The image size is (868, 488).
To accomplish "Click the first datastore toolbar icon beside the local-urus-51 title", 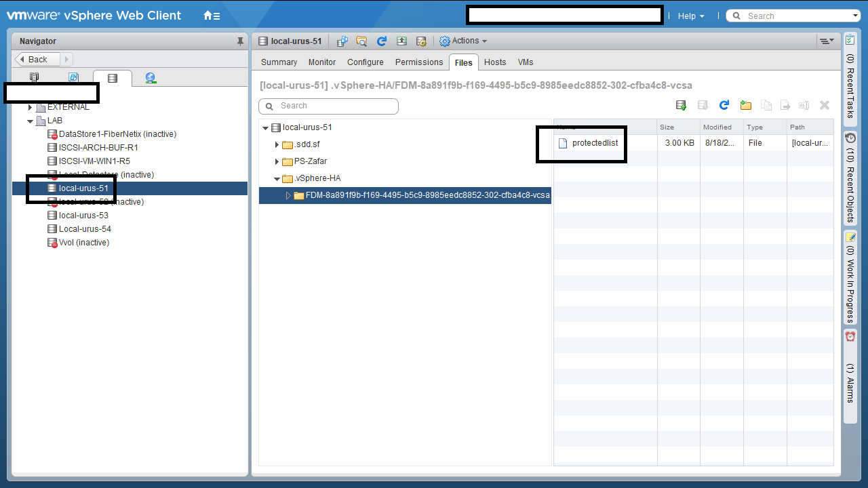I will click(x=342, y=41).
